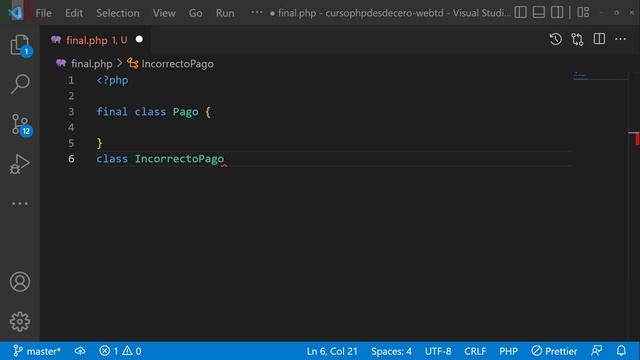Open Problems via errors and warnings counter
The image size is (640, 360).
[120, 351]
